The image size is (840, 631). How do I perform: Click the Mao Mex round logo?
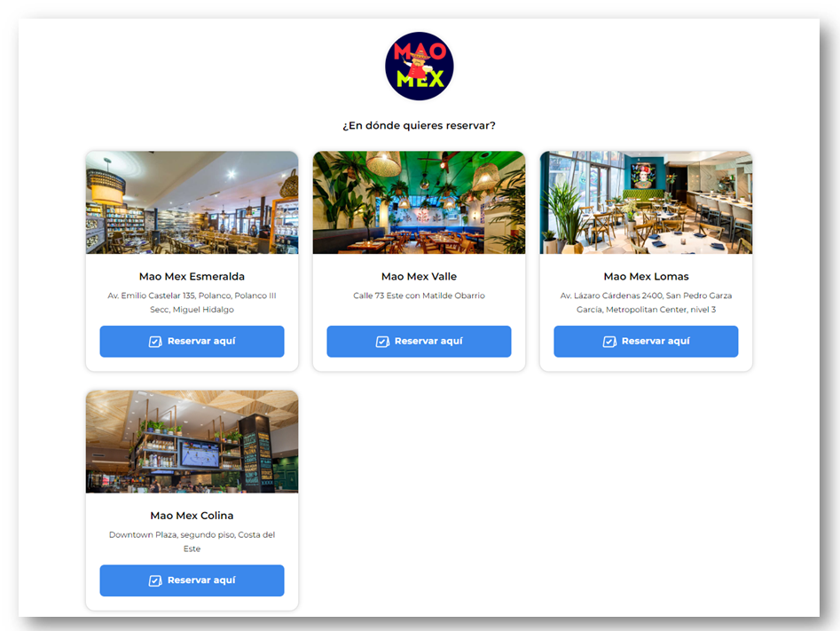419,66
